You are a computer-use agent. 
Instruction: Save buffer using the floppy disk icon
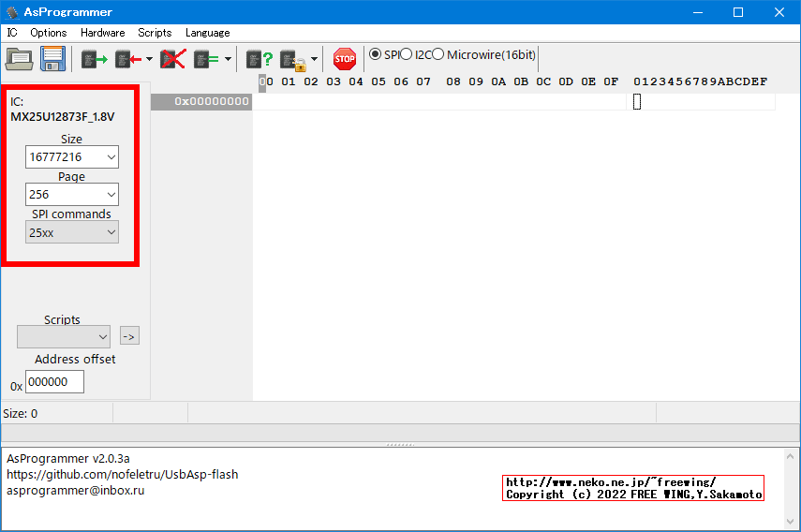53,59
